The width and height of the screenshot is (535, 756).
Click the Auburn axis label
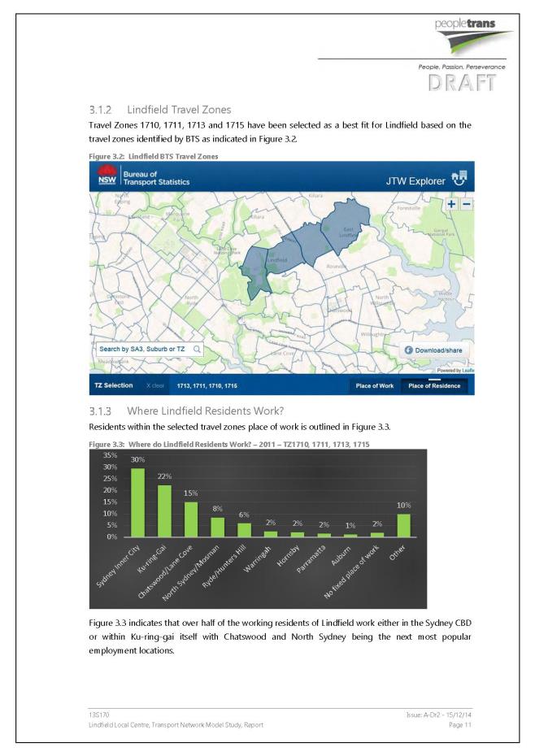tap(341, 555)
